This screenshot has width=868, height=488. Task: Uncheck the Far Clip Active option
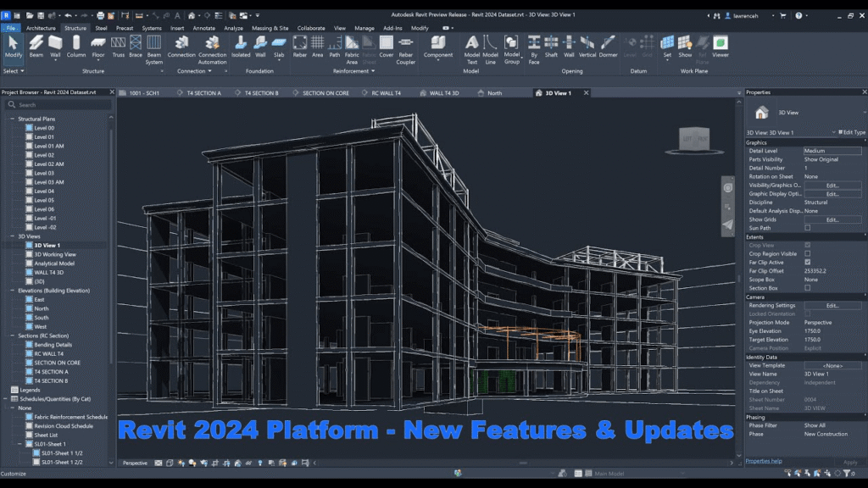pyautogui.click(x=807, y=261)
